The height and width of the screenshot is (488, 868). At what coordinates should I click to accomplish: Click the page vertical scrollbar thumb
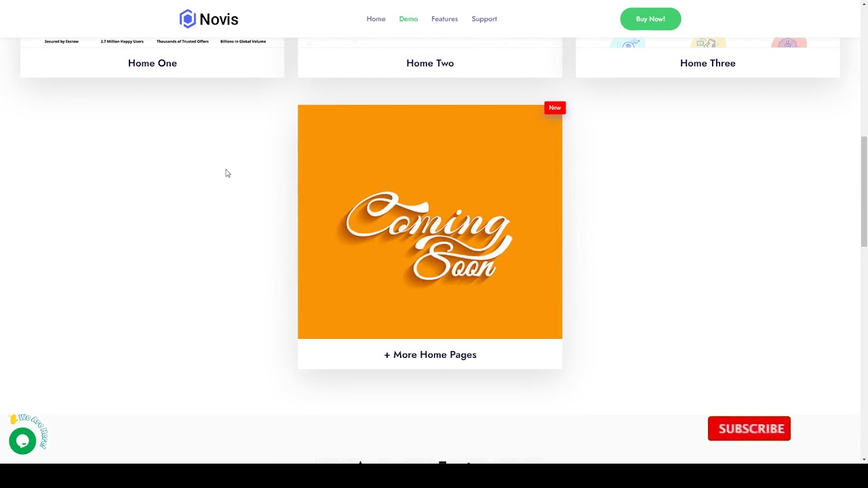pos(864,192)
